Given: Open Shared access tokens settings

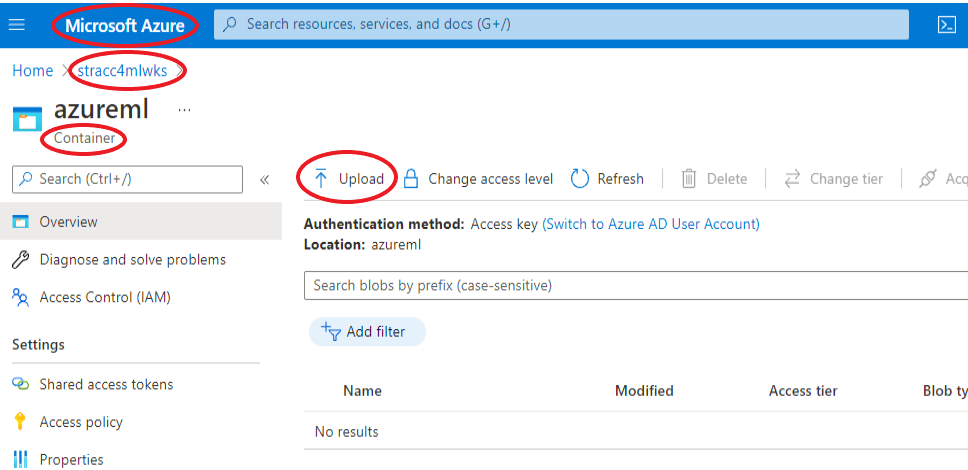Looking at the screenshot, I should [106, 384].
